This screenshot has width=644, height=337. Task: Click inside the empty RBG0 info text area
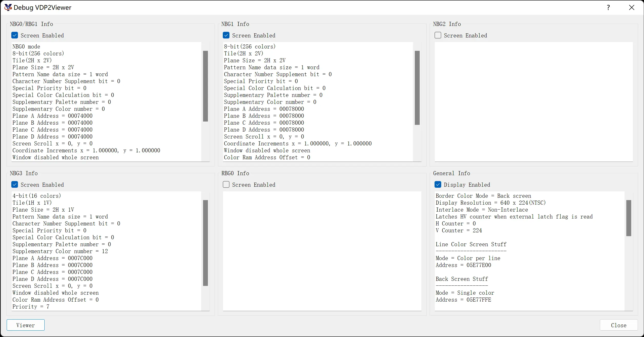click(x=322, y=251)
